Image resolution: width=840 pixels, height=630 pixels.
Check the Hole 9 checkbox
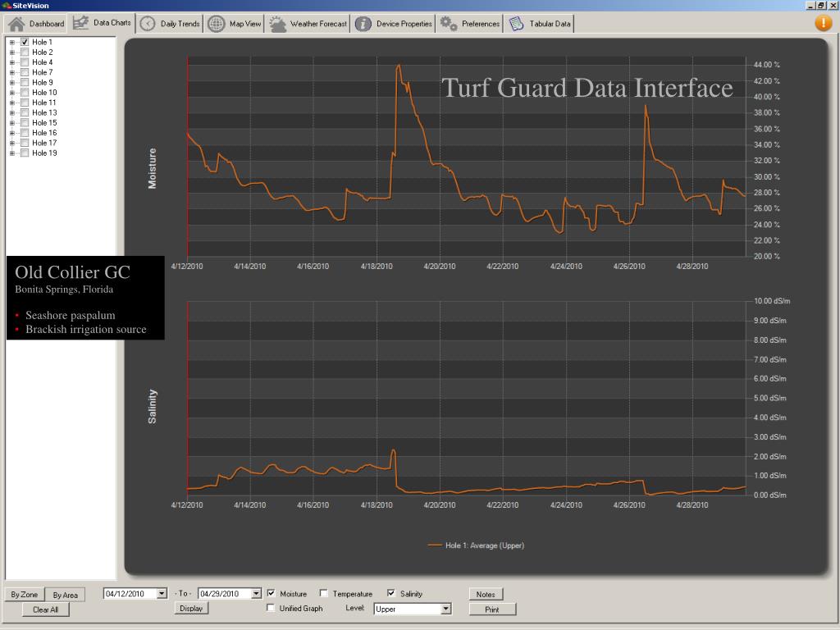(25, 83)
